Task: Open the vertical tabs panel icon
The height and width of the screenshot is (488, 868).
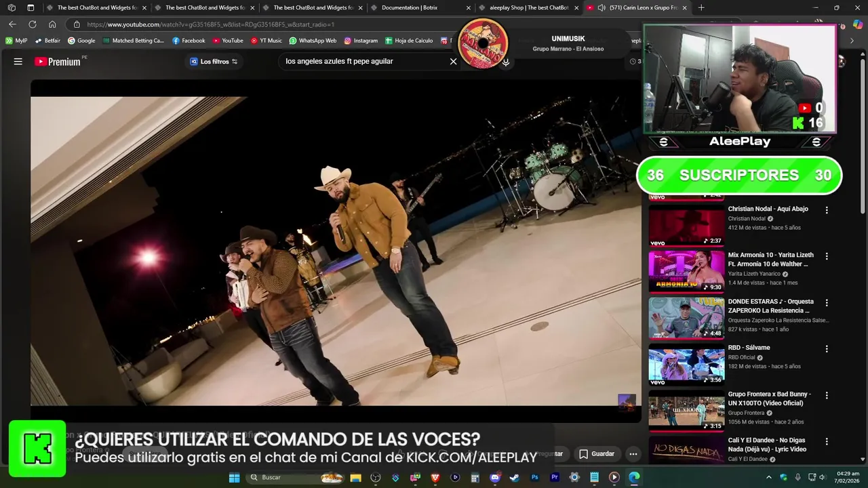Action: tap(31, 7)
